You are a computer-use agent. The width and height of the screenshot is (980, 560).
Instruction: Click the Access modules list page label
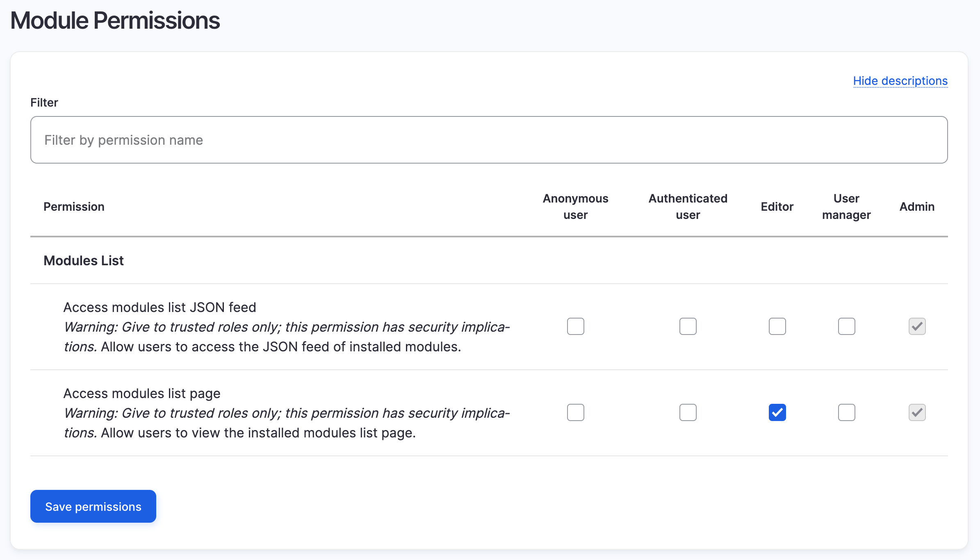[142, 394]
